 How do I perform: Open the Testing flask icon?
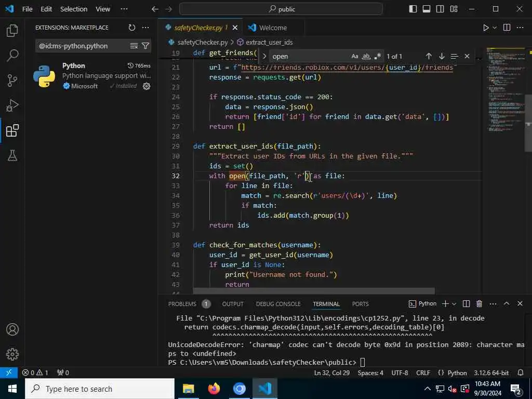(x=12, y=155)
